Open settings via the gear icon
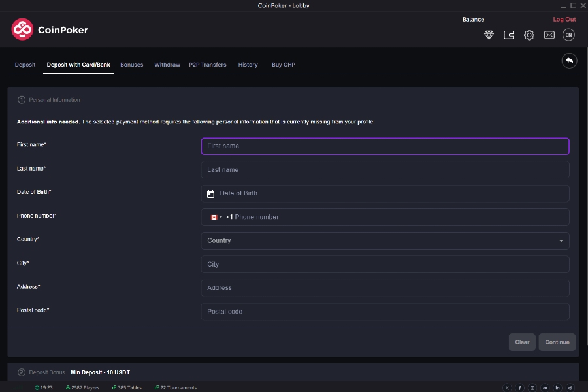This screenshot has width=588, height=392. (x=529, y=35)
